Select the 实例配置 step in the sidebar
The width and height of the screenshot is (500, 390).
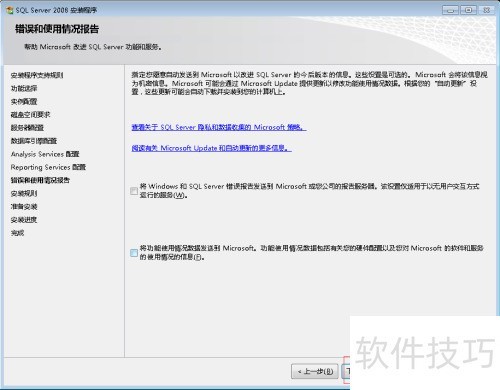(24, 101)
